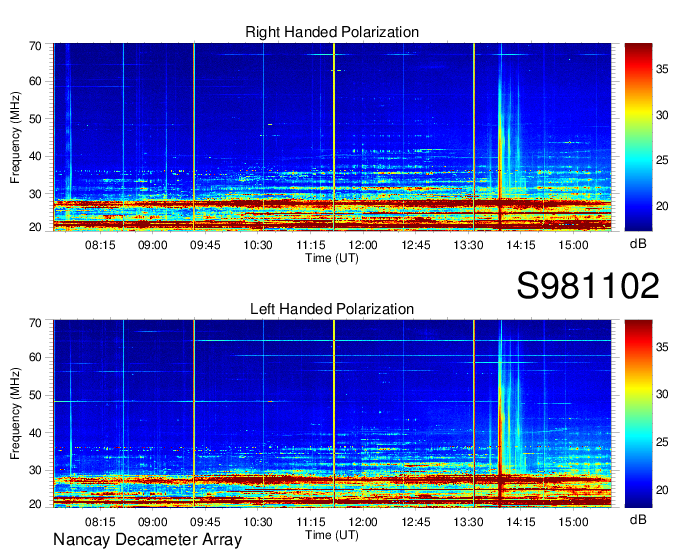Click the 30 dB value on Right Handed colorbar

[x=662, y=115]
